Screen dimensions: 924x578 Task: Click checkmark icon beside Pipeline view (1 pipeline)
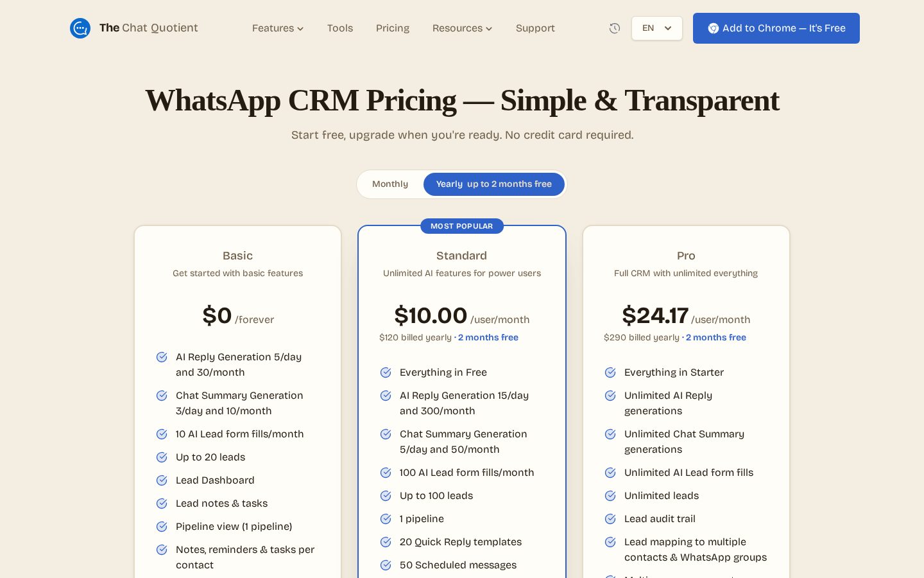[162, 527]
